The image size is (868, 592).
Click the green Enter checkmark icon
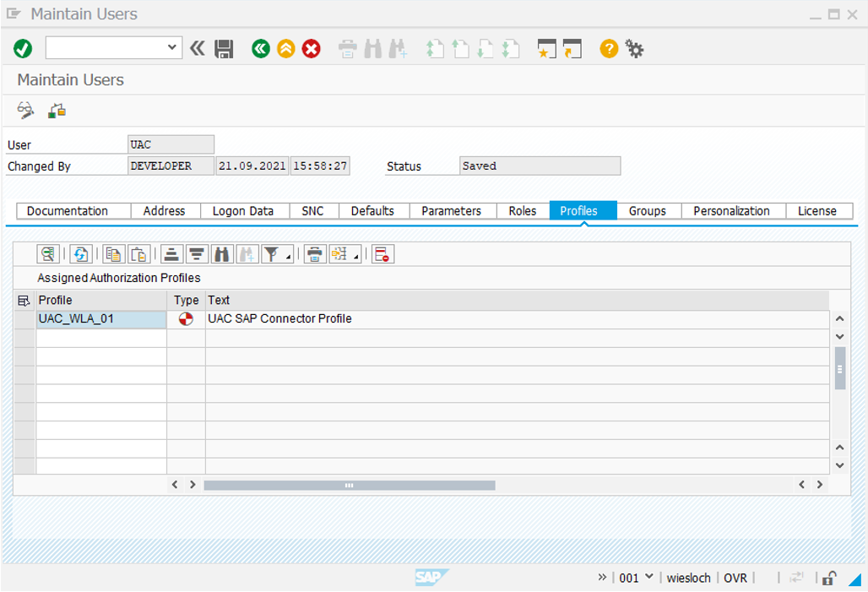pyautogui.click(x=23, y=49)
